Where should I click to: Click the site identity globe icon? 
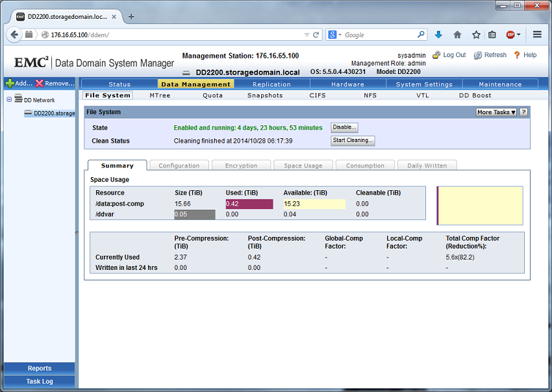(x=45, y=35)
